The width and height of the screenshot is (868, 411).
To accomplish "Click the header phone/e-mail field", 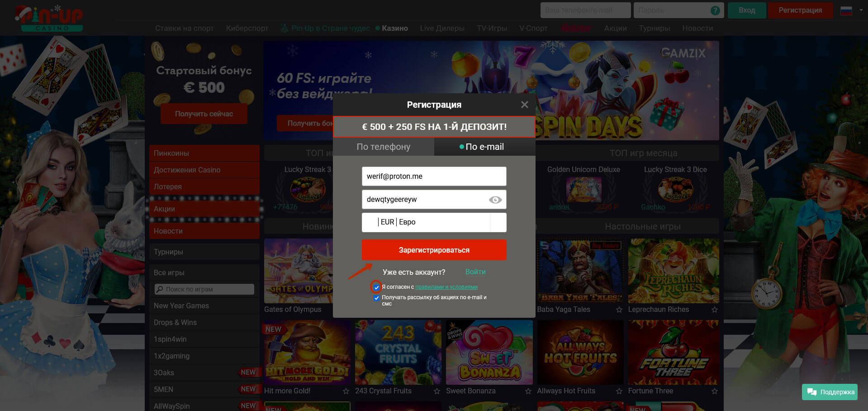I will [x=585, y=10].
